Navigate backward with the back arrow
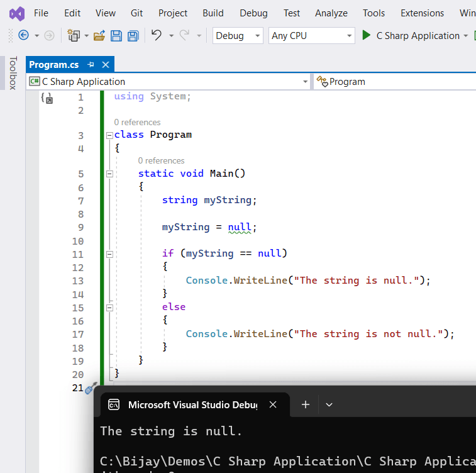The width and height of the screenshot is (476, 473). click(x=23, y=35)
